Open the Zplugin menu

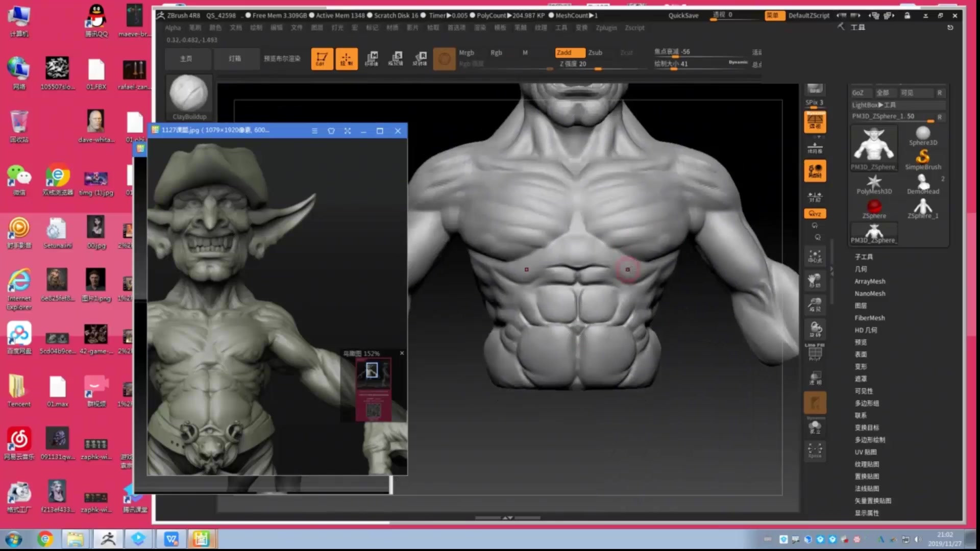(x=605, y=28)
